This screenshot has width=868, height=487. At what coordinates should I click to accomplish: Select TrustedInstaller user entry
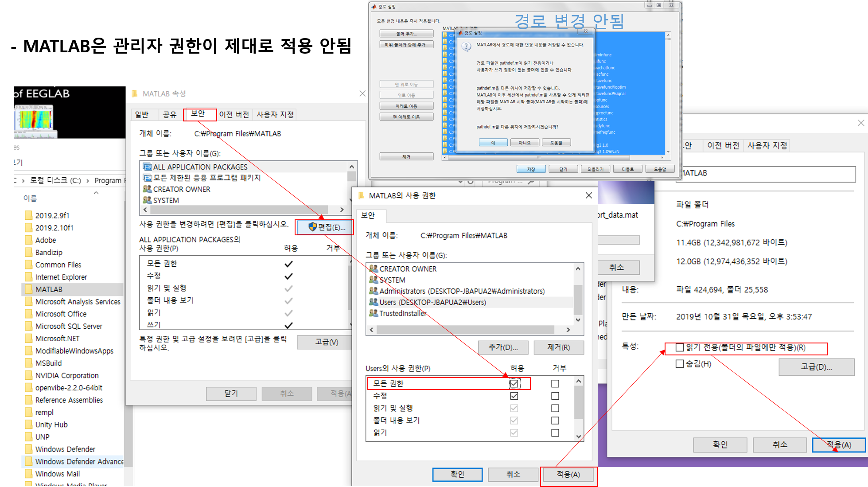tap(402, 313)
